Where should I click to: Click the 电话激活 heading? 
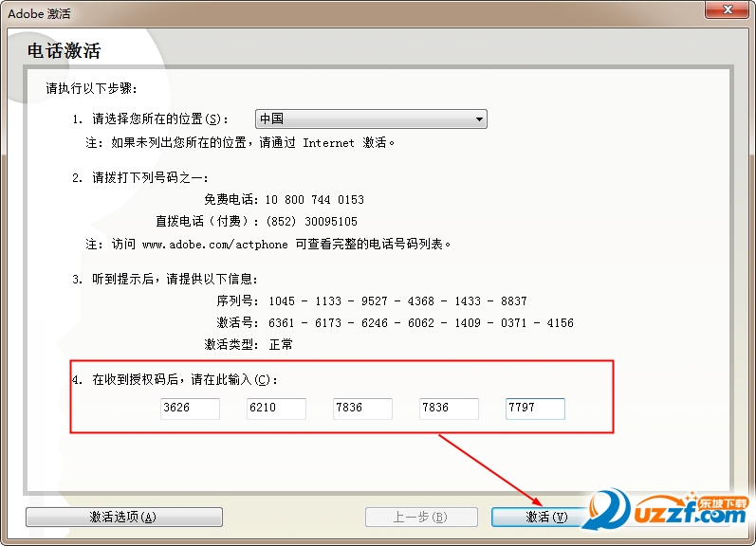[64, 50]
